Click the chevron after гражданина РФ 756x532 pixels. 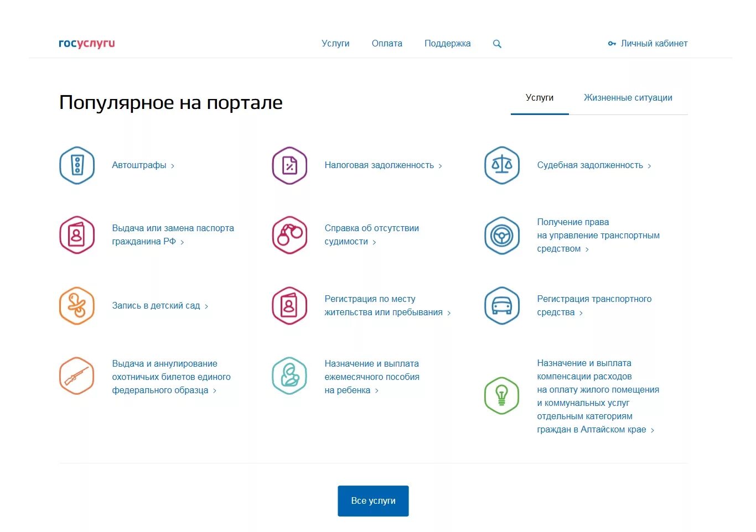(183, 242)
